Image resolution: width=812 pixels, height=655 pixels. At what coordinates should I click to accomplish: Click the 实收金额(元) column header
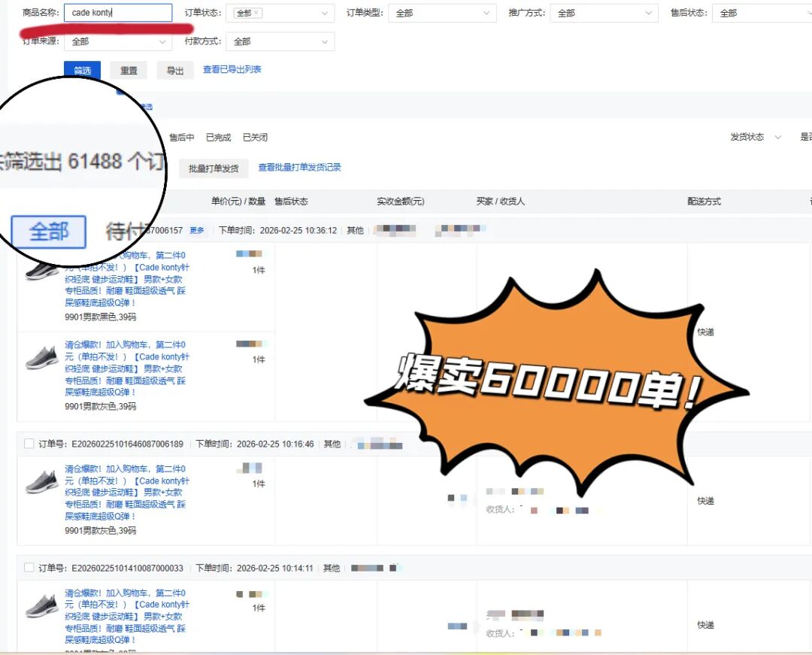(x=400, y=202)
